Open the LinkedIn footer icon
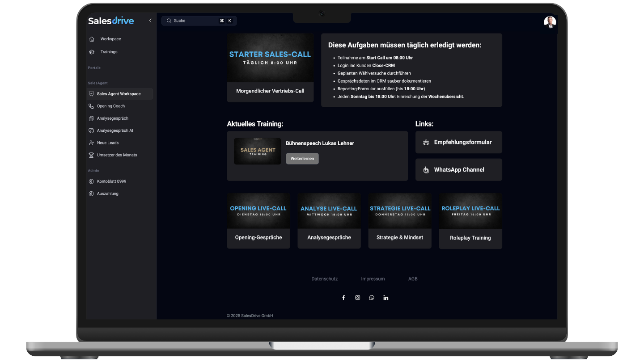The width and height of the screenshot is (644, 362). coord(386,298)
